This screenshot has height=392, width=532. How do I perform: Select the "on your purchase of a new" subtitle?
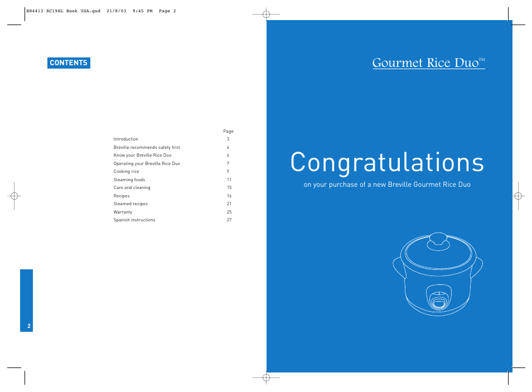[387, 185]
